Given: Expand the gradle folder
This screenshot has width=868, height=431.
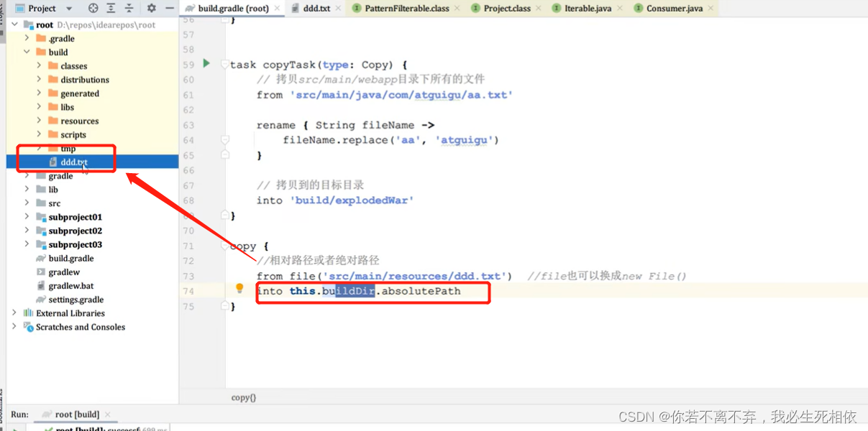Looking at the screenshot, I should point(27,175).
